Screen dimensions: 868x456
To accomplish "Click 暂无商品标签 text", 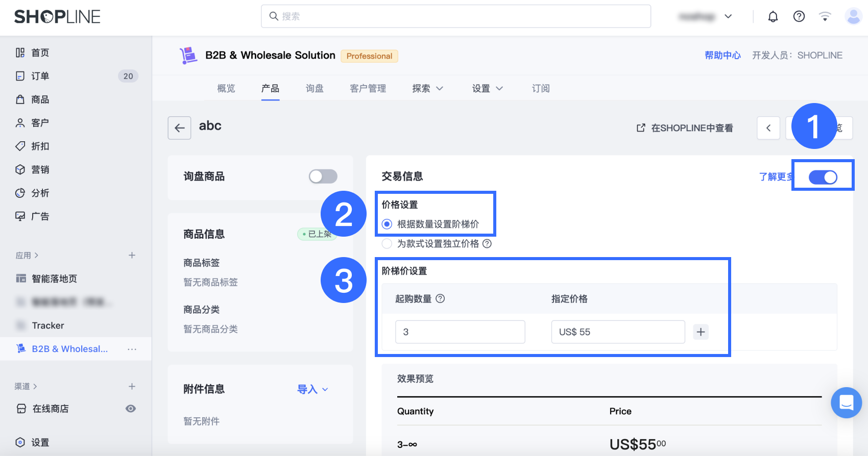I will 211,283.
